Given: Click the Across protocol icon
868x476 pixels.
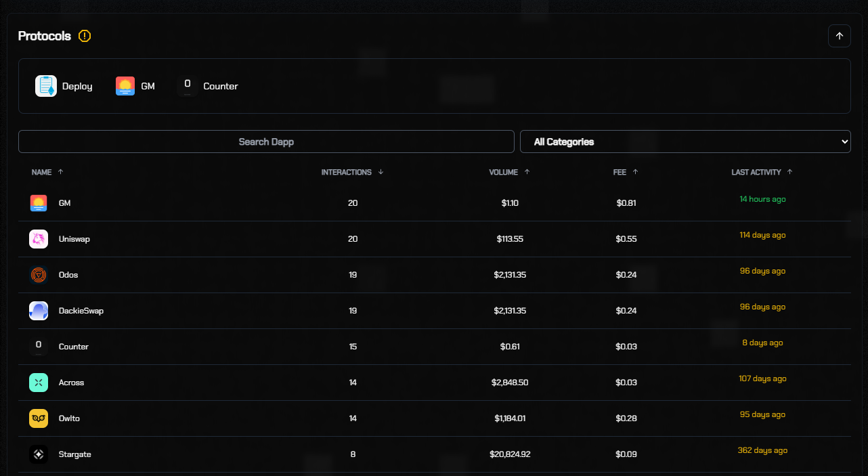Looking at the screenshot, I should pos(39,383).
